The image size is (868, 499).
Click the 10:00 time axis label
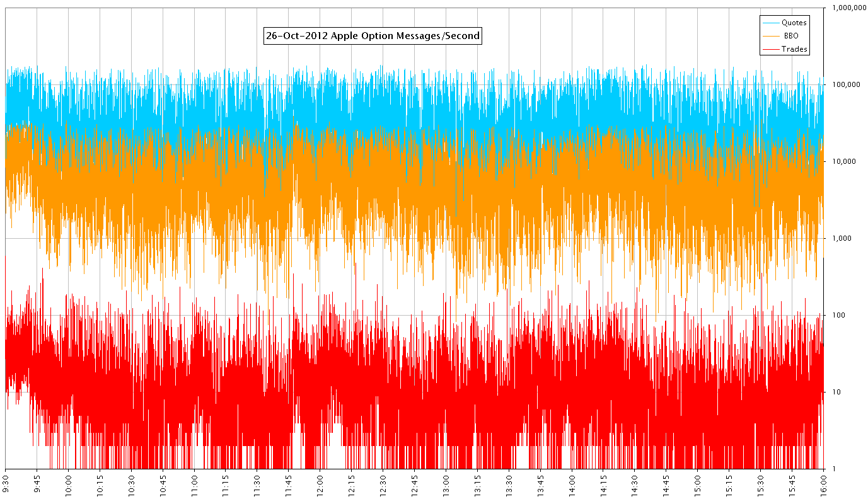[69, 485]
